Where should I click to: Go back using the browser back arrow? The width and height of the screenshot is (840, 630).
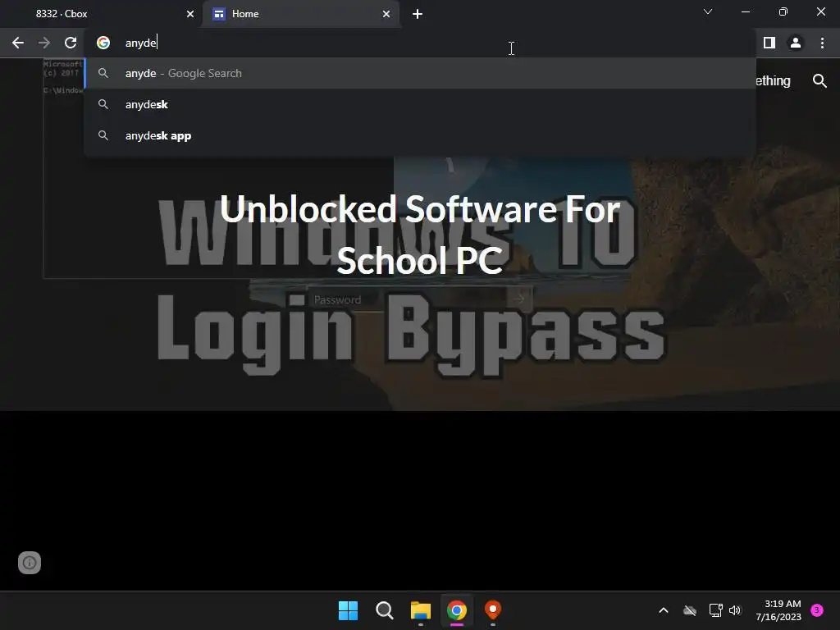click(18, 43)
